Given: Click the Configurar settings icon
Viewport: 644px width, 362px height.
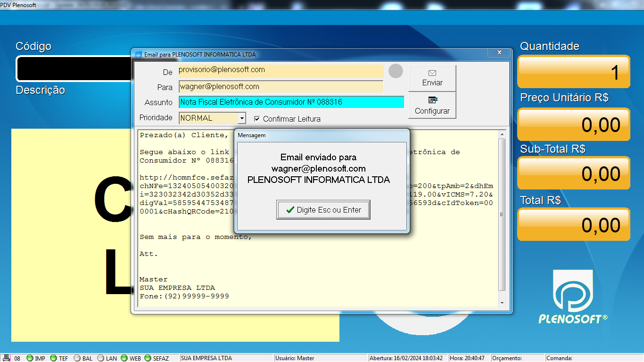Looking at the screenshot, I should 432,100.
